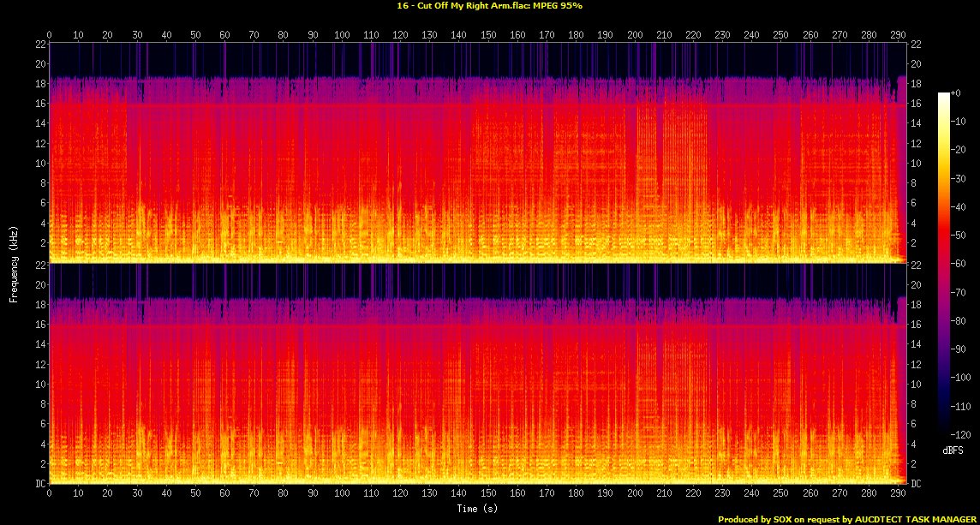Click the "-120" label at the color scale bottom

[x=959, y=435]
